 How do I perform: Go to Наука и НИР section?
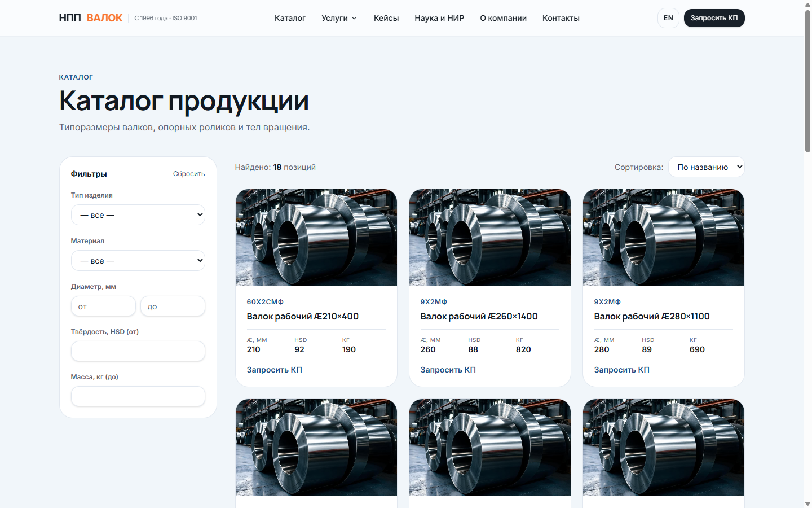439,18
